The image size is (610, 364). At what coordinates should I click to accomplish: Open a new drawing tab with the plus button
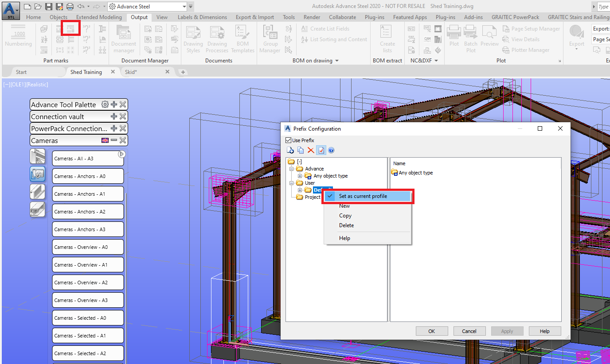click(x=183, y=71)
